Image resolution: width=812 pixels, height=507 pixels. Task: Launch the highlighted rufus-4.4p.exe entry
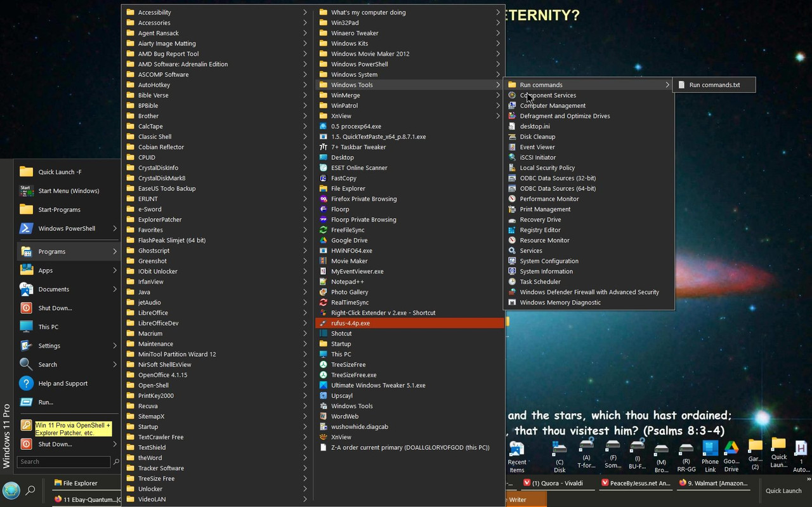pos(409,323)
